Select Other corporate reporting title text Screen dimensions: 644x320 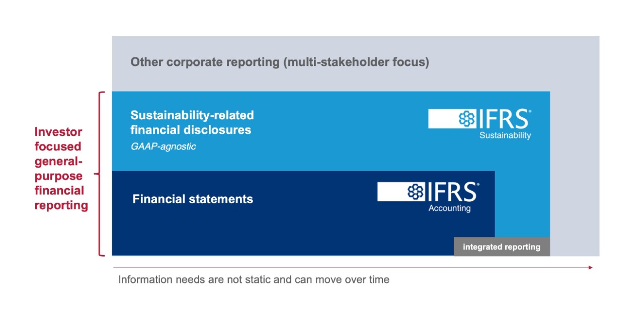280,62
